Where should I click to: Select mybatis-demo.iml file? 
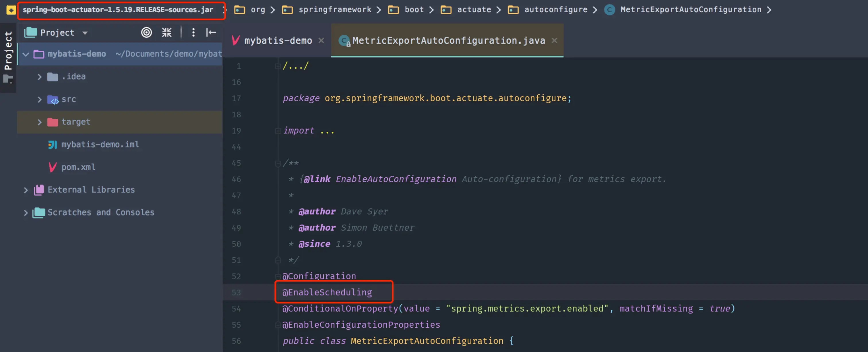click(x=120, y=145)
